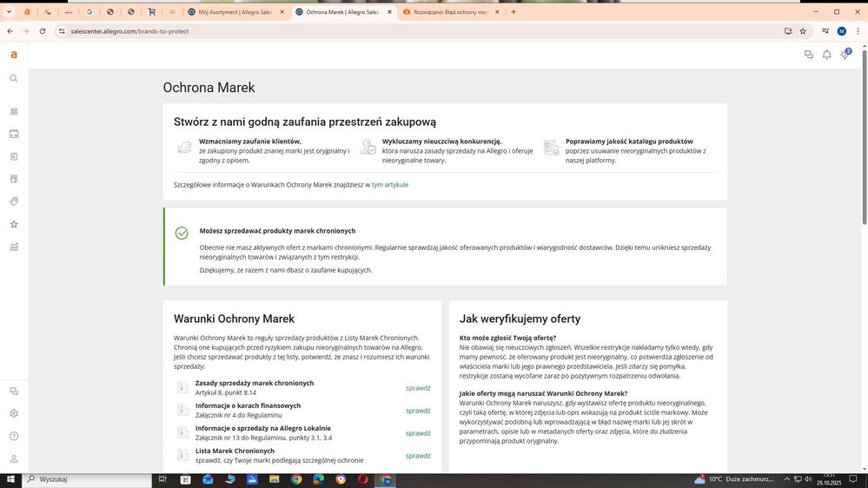Open the messages chat icon in the top bar

[808, 55]
